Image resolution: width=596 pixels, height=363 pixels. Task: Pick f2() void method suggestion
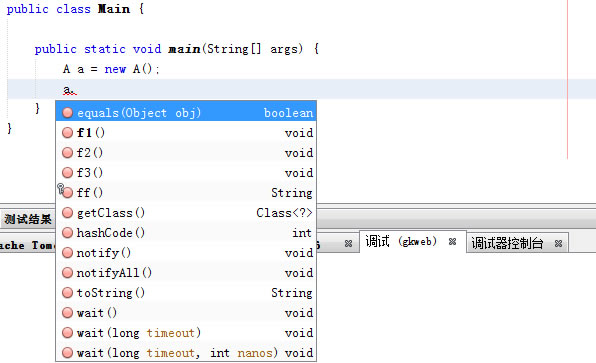click(186, 153)
